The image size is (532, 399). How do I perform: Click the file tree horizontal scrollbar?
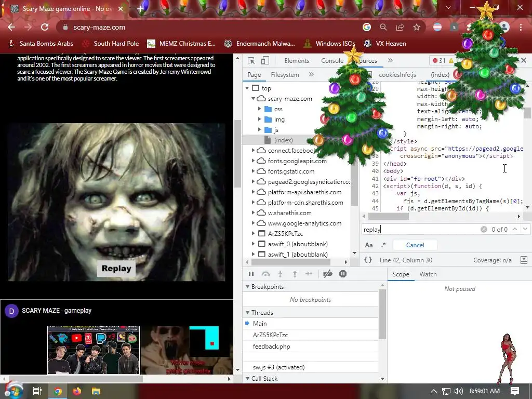click(291, 262)
